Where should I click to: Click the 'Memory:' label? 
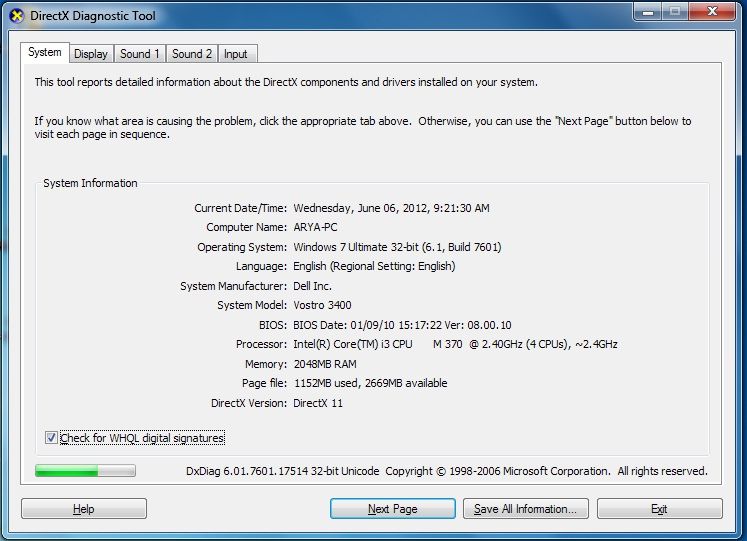(x=266, y=364)
